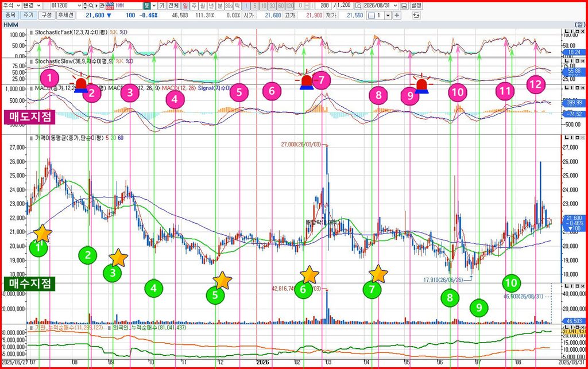Screen dimensions: 588x369
Task: Click the stock search magnifier icon
Action: (91, 6)
